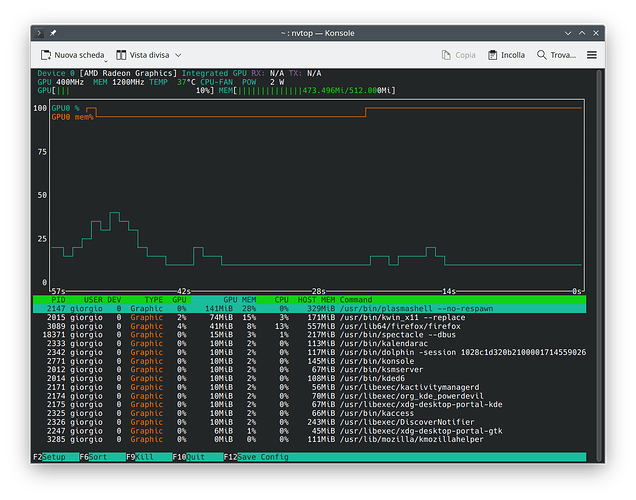Viewport: 636px width, 500px height.
Task: Close the Konsole window
Action: (x=596, y=33)
